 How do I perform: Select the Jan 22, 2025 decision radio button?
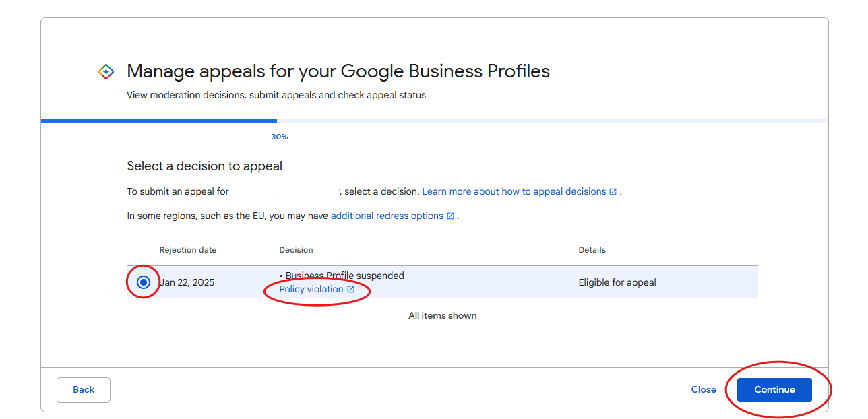[x=143, y=282]
